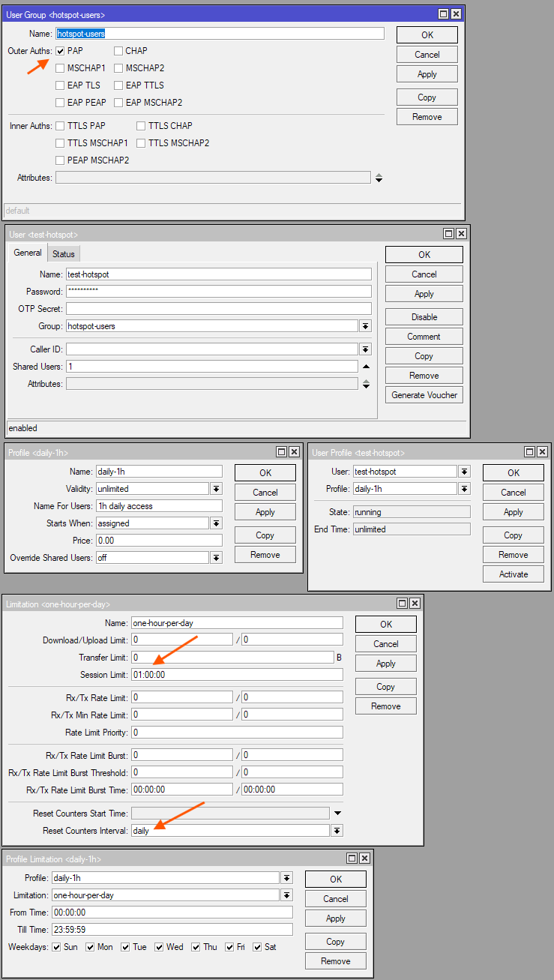Screen dimensions: 554x980
Task: Click the Price field in Profile window
Action: click(159, 541)
